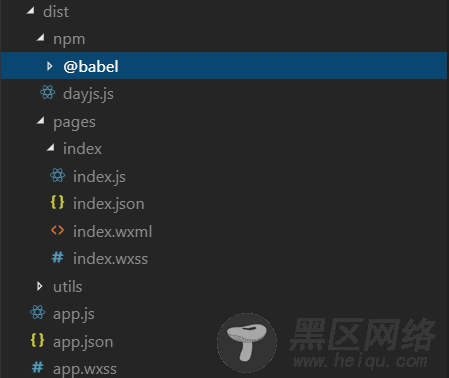The width and height of the screenshot is (449, 378).
Task: Click the curly braces icon of index.json
Action: coord(57,202)
